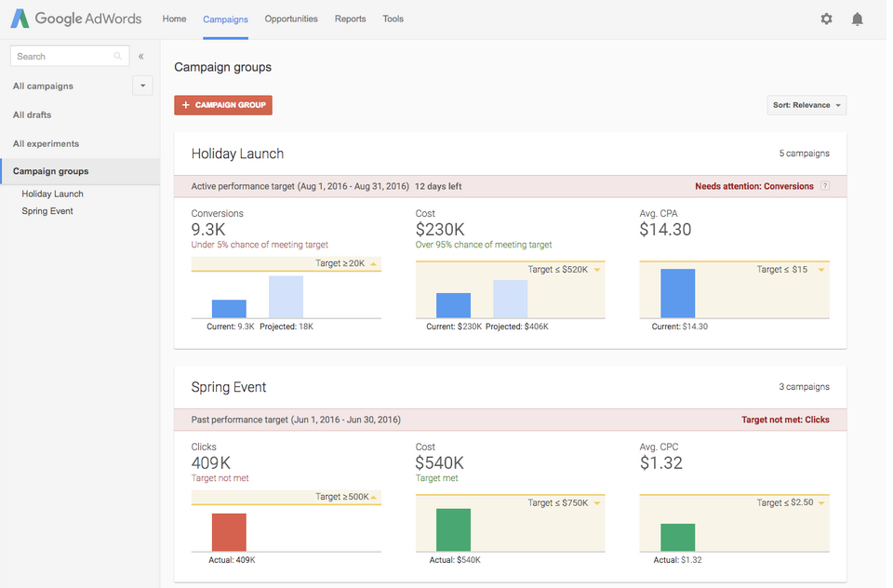893x588 pixels.
Task: Click inside the Search input field
Action: click(56, 56)
